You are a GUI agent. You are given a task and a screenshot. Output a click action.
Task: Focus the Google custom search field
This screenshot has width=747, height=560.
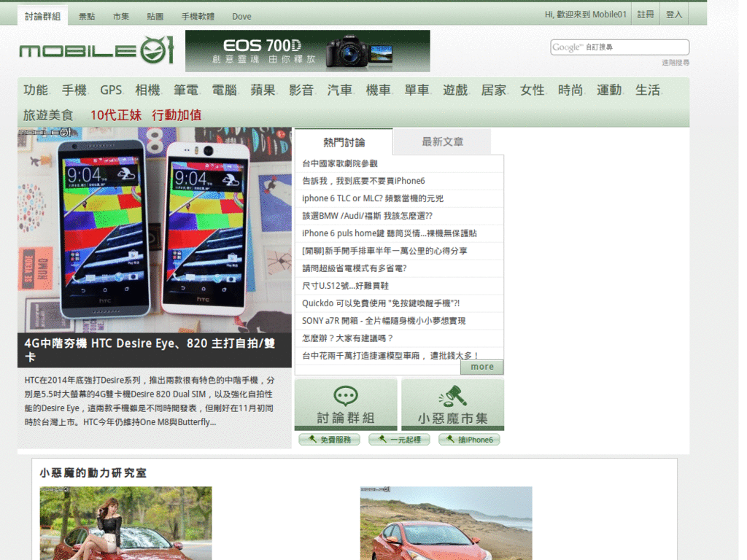point(620,47)
